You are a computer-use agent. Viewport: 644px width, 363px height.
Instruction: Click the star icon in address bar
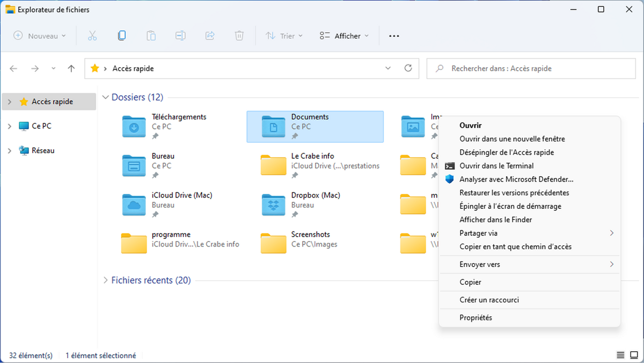[95, 68]
